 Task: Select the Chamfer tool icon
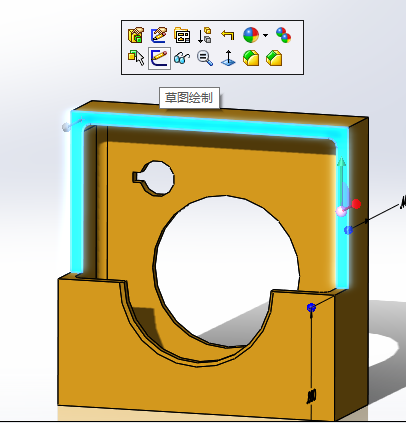(274, 58)
